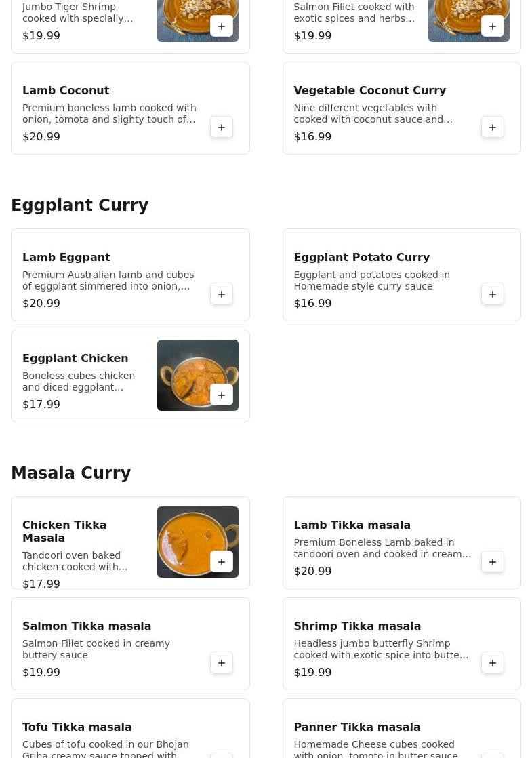Add Vegetable Coconut Curry to order

coord(493,127)
